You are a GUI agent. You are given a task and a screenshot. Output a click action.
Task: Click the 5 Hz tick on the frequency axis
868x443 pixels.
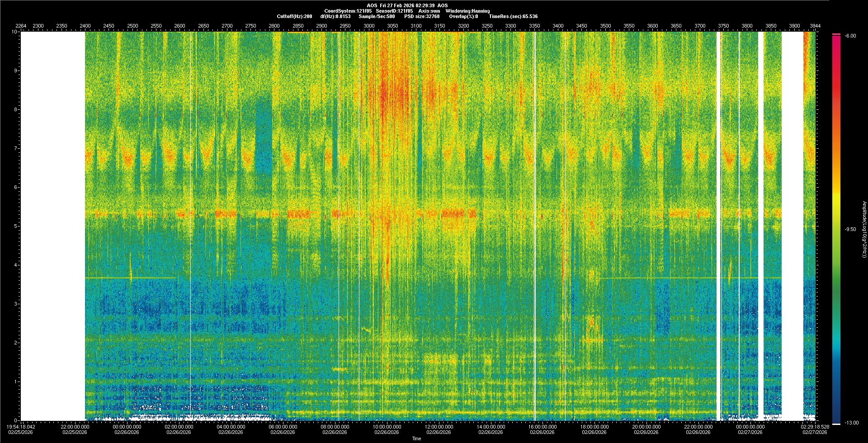(15, 226)
